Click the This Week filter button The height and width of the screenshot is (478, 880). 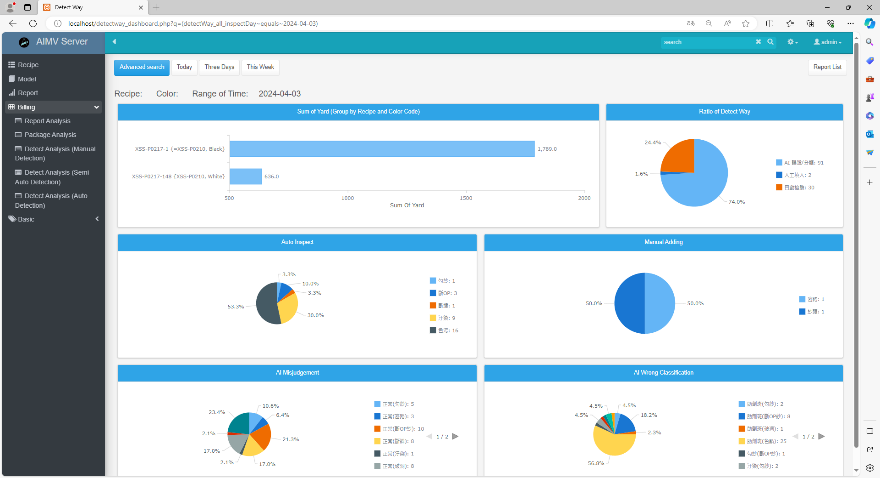tap(260, 67)
